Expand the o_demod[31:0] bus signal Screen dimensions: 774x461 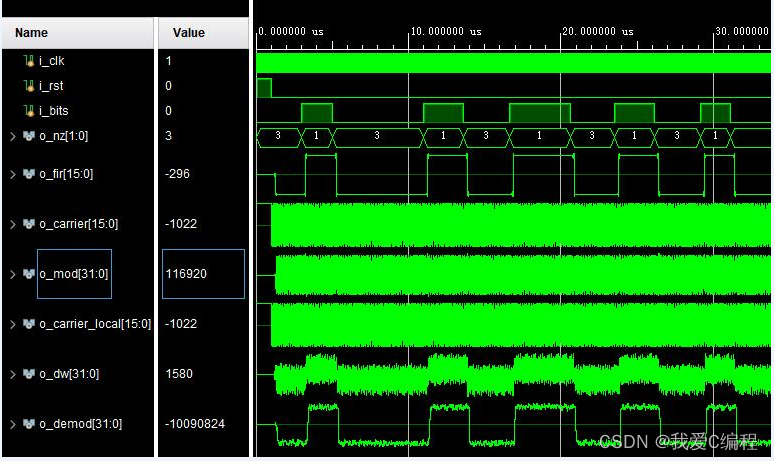pyautogui.click(x=12, y=424)
